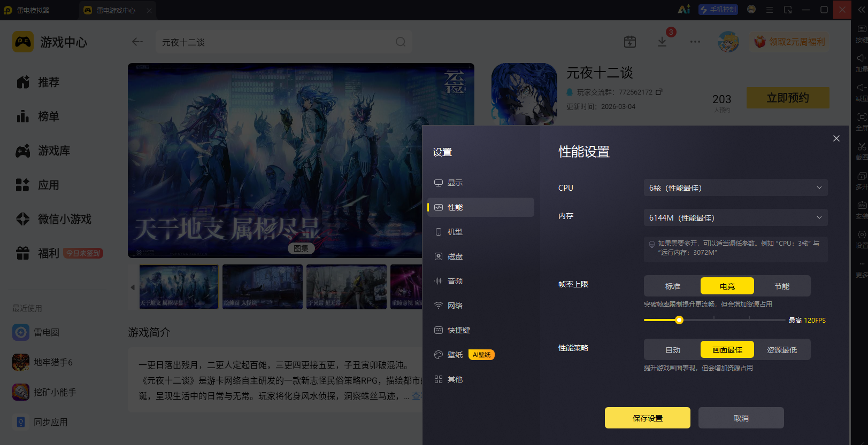Open the 机型 settings tab
This screenshot has height=445, width=868.
(481, 232)
